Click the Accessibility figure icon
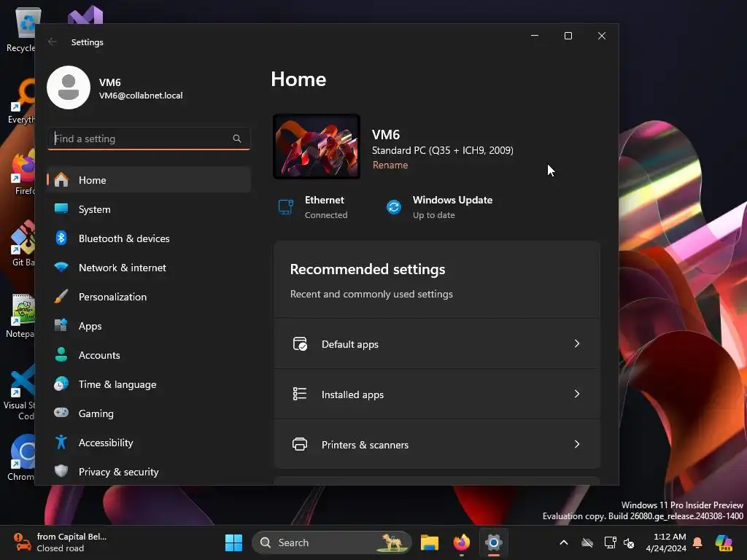747x560 pixels. (61, 442)
